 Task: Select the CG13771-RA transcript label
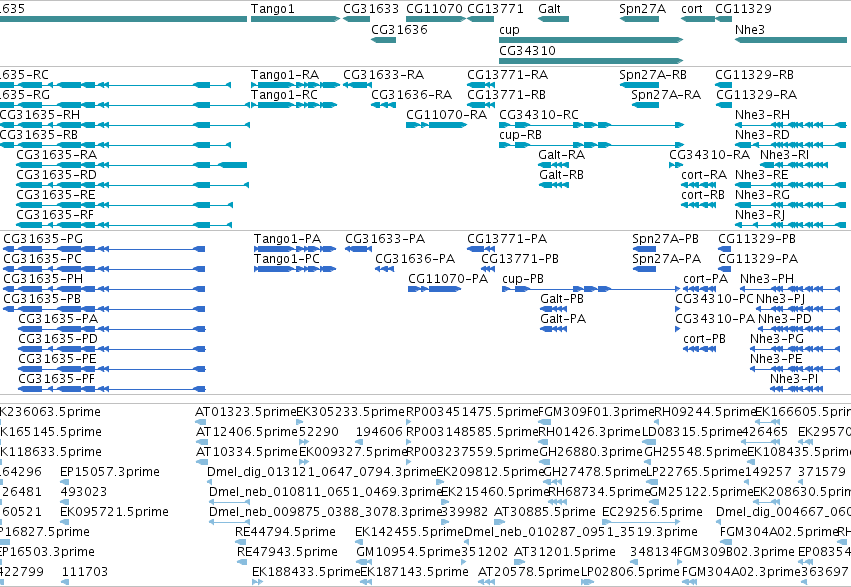507,75
